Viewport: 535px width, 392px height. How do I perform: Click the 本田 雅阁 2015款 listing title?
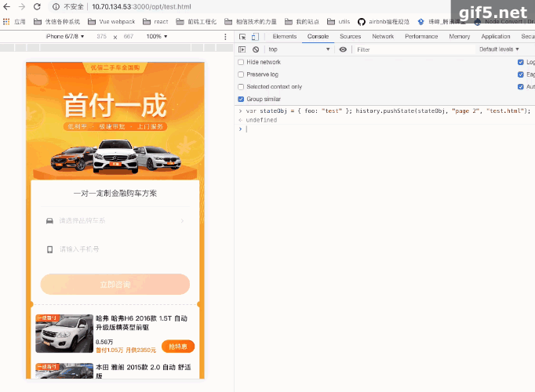[x=143, y=371]
